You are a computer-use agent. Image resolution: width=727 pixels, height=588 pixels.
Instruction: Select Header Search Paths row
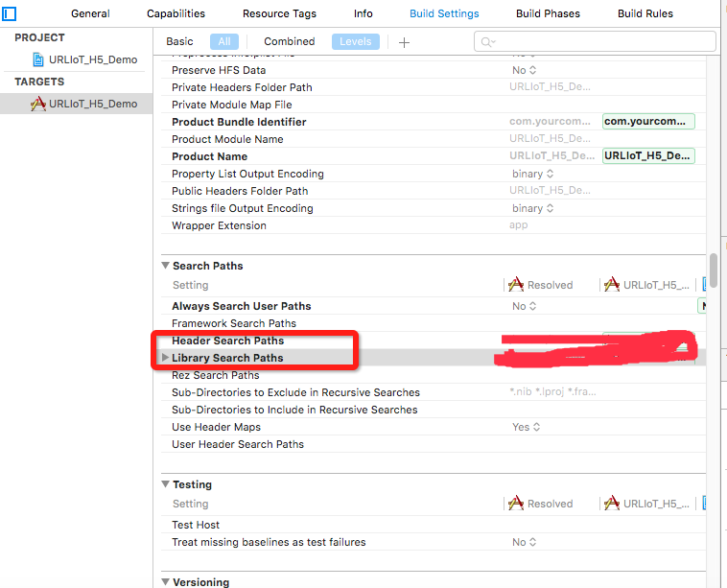pyautogui.click(x=434, y=341)
